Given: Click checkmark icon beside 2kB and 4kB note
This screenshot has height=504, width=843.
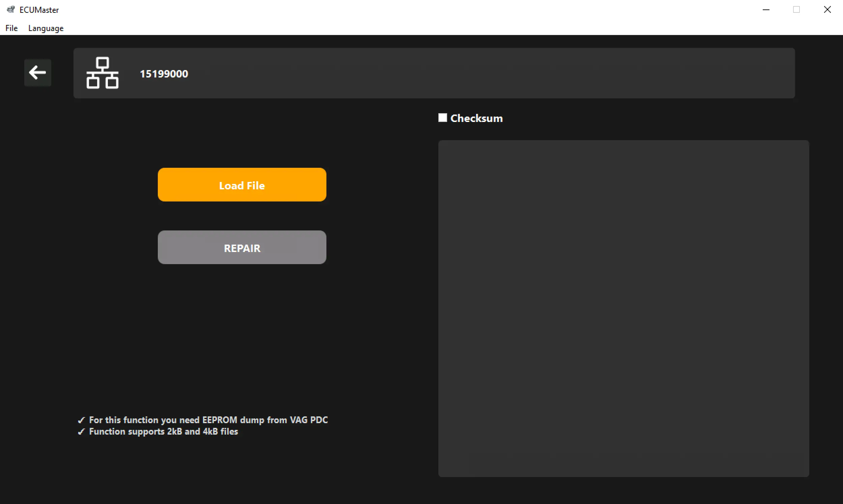Looking at the screenshot, I should [x=81, y=432].
